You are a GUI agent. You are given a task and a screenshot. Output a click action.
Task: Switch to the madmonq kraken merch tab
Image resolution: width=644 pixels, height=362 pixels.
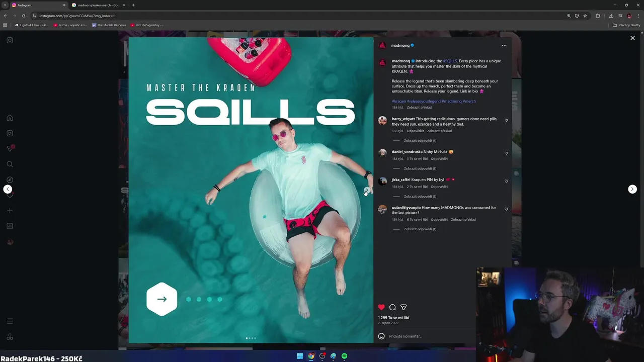[x=98, y=5]
